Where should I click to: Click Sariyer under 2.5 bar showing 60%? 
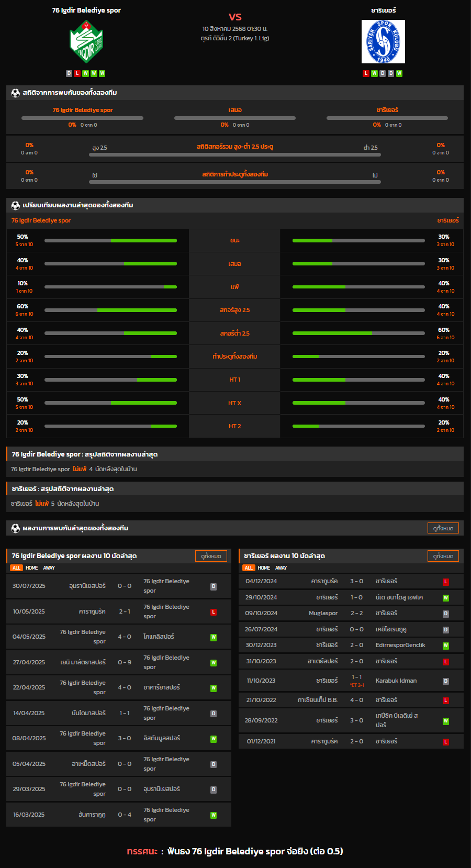(358, 333)
